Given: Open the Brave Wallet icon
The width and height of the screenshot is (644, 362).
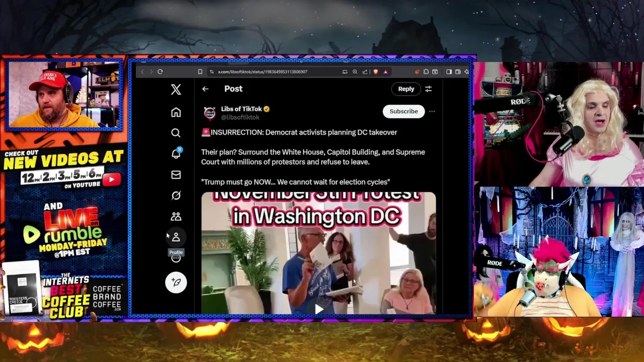Looking at the screenshot, I should coord(458,72).
